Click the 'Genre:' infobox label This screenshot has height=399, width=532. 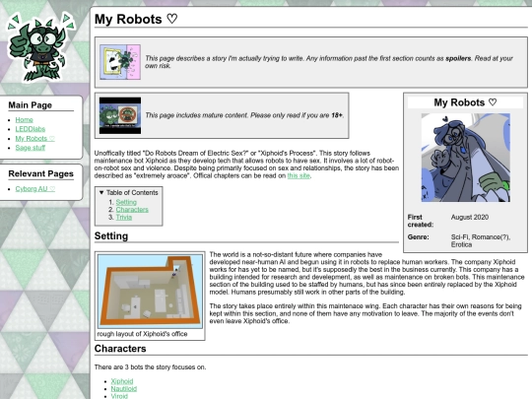click(418, 237)
